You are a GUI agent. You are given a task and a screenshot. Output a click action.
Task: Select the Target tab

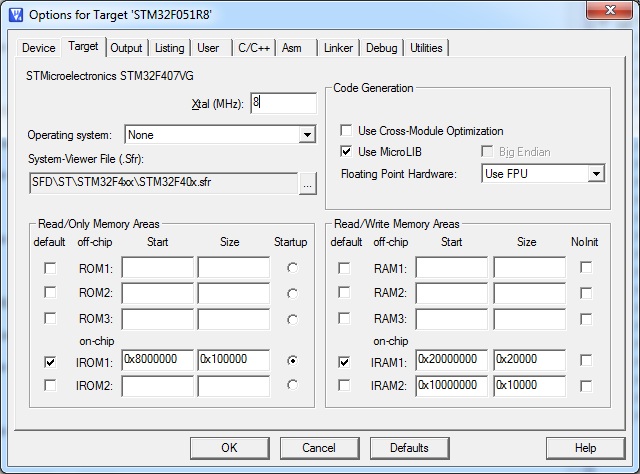pyautogui.click(x=83, y=46)
